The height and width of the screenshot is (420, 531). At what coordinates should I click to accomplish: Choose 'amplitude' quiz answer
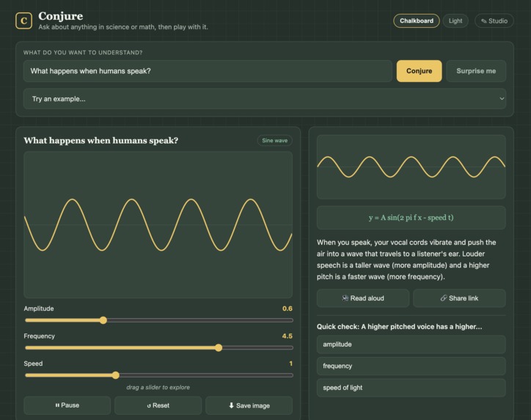[411, 345]
